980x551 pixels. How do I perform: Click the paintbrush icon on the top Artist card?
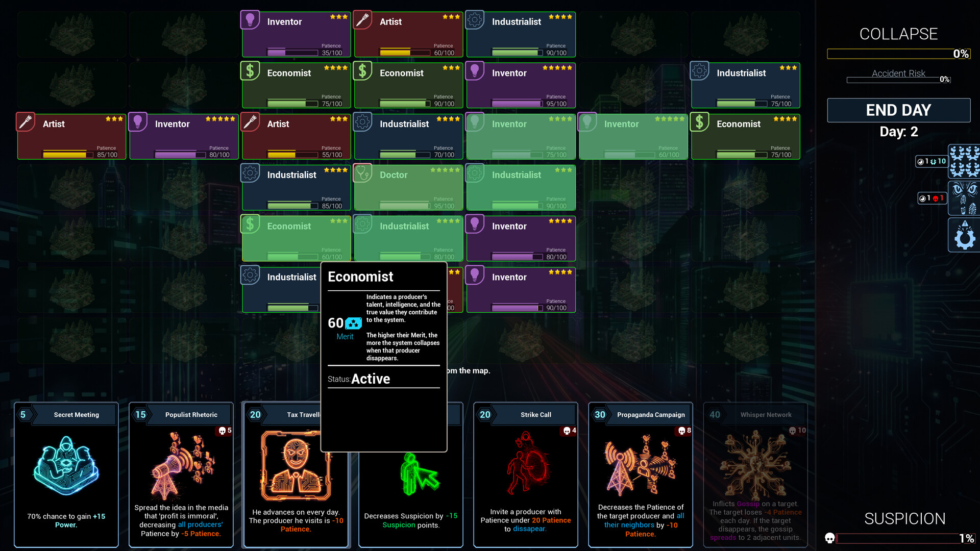point(363,19)
